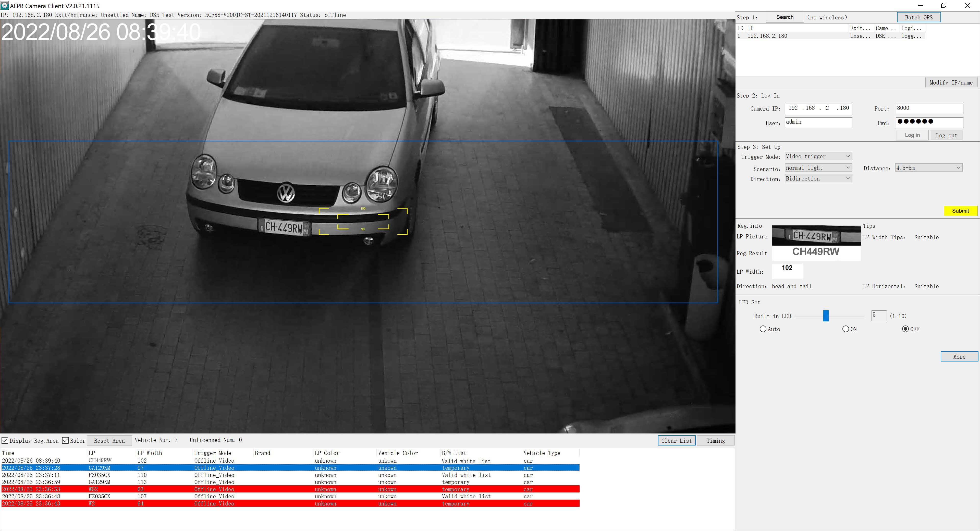Viewport: 980px width, 531px height.
Task: Open the Trigger Mode dropdown
Action: click(818, 156)
